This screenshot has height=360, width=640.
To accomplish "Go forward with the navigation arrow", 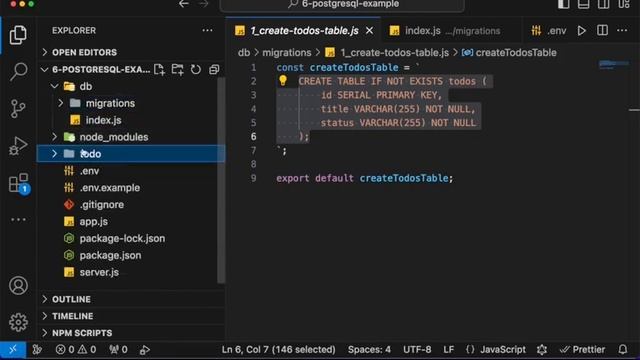I will (203, 4).
